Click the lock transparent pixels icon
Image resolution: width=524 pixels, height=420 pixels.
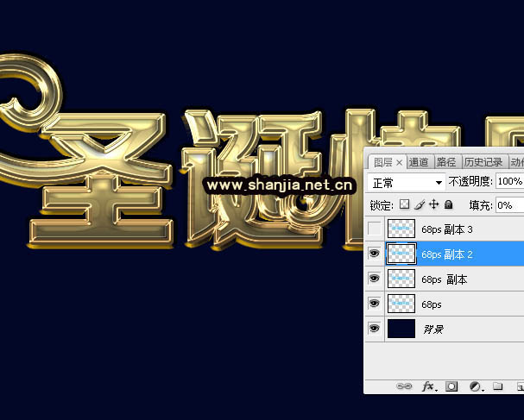404,204
